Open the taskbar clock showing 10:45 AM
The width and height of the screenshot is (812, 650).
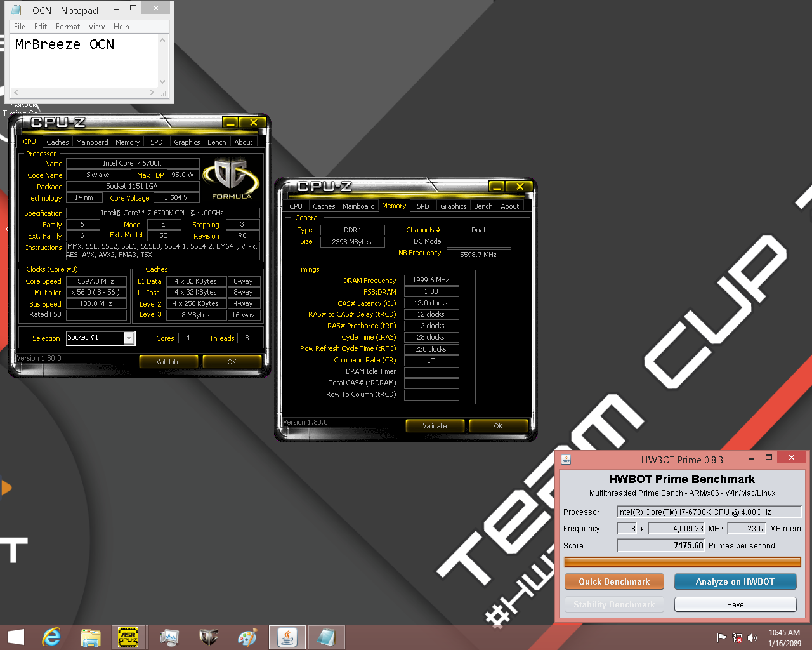pyautogui.click(x=785, y=638)
